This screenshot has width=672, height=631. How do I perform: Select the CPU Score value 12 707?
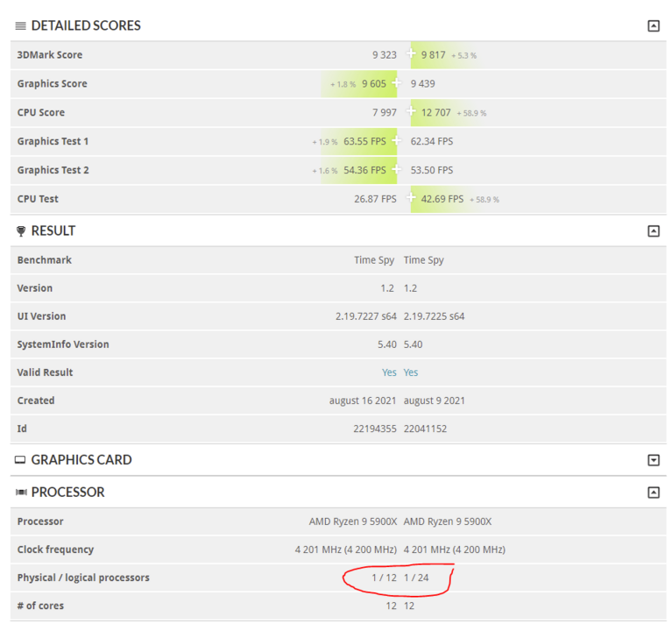pos(435,112)
